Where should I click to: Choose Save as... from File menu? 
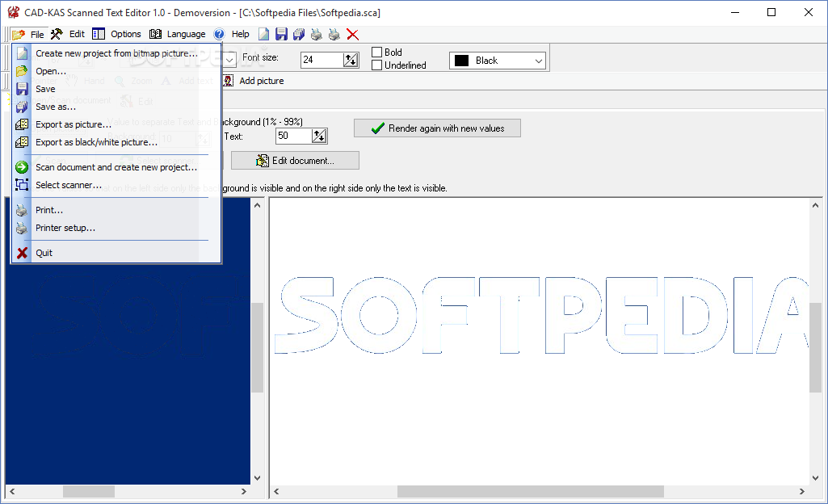(x=116, y=107)
